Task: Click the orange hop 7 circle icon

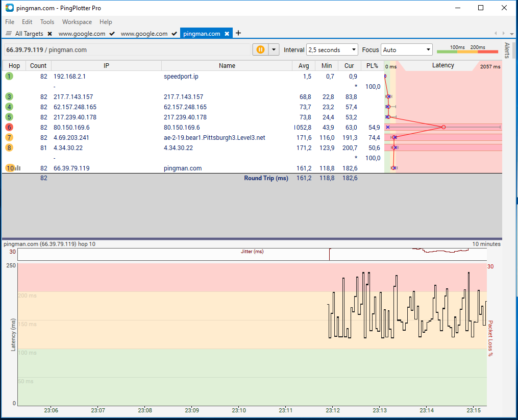Action: [x=9, y=137]
